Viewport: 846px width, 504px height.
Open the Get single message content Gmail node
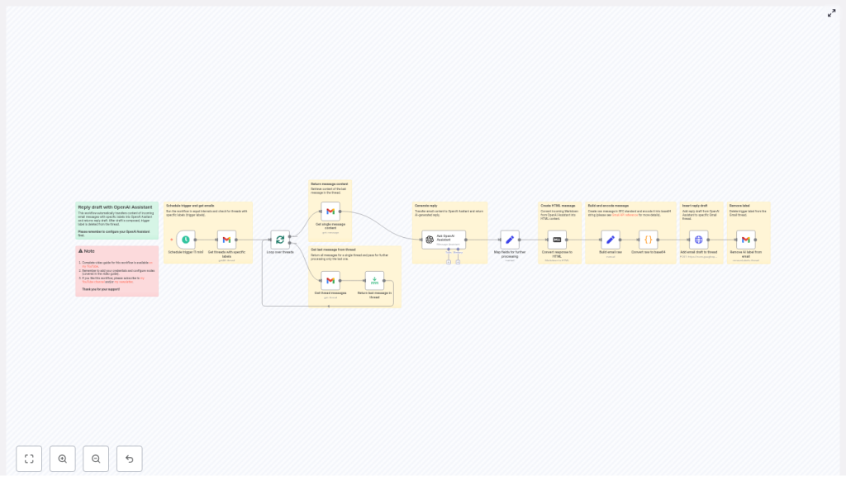[x=330, y=212]
